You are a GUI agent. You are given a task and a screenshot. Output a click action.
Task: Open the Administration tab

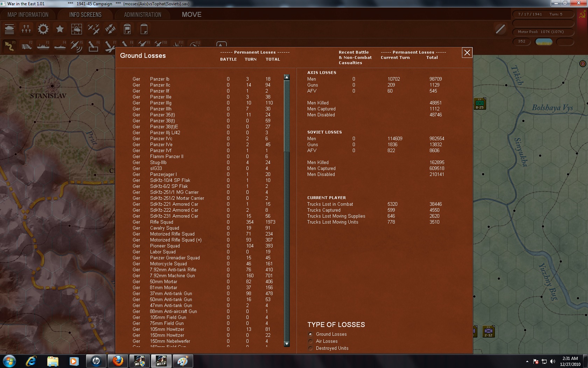142,15
